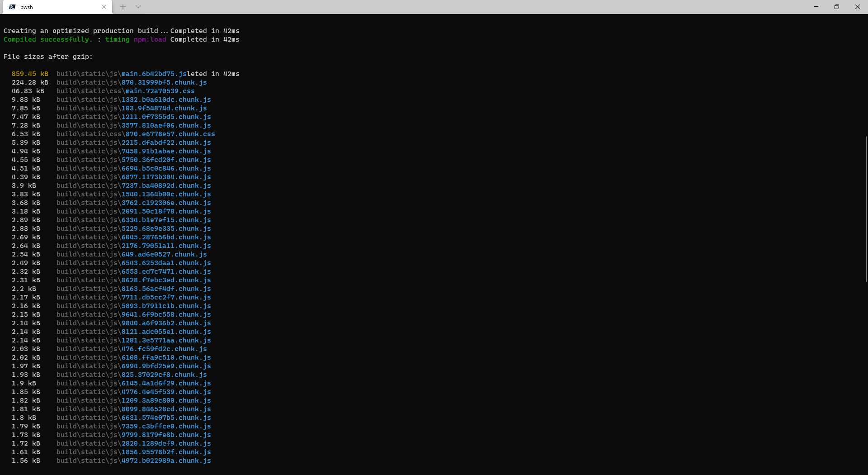
Task: Click 6694.b5c0c846.chunk.js file name
Action: click(x=166, y=168)
